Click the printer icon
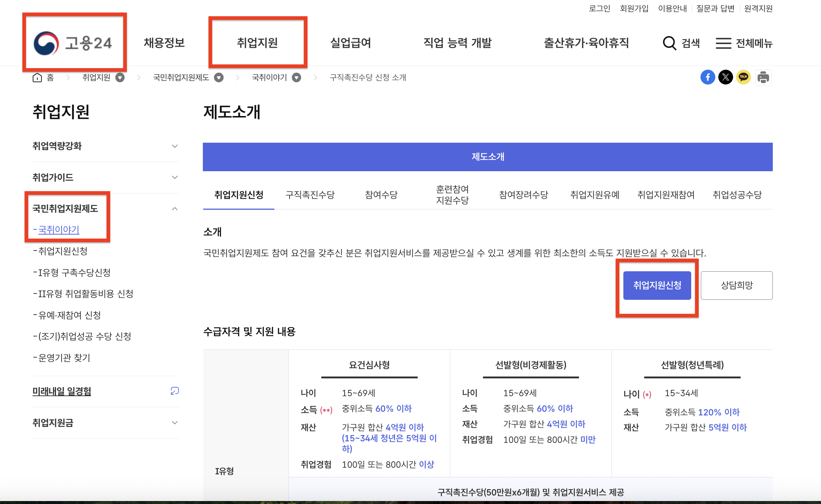 (x=763, y=77)
